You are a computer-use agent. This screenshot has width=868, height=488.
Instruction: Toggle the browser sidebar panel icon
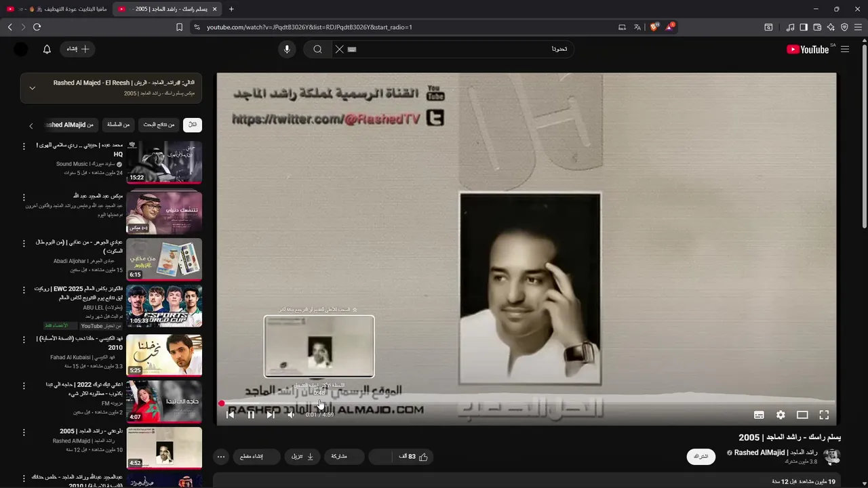pos(804,27)
